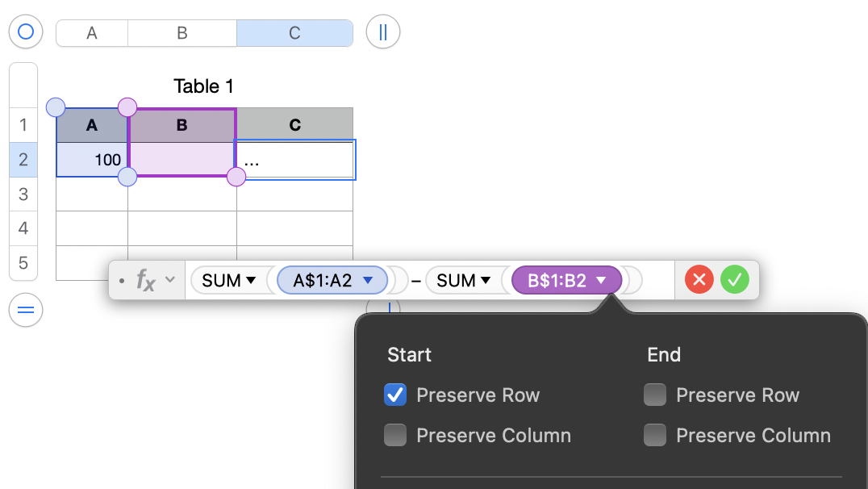The width and height of the screenshot is (868, 489).
Task: Click the add columns handle with two vertical bars
Action: 383,32
